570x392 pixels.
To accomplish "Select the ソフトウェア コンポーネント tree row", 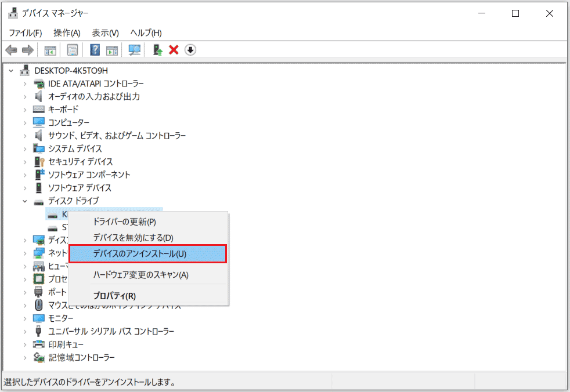I will tap(89, 175).
